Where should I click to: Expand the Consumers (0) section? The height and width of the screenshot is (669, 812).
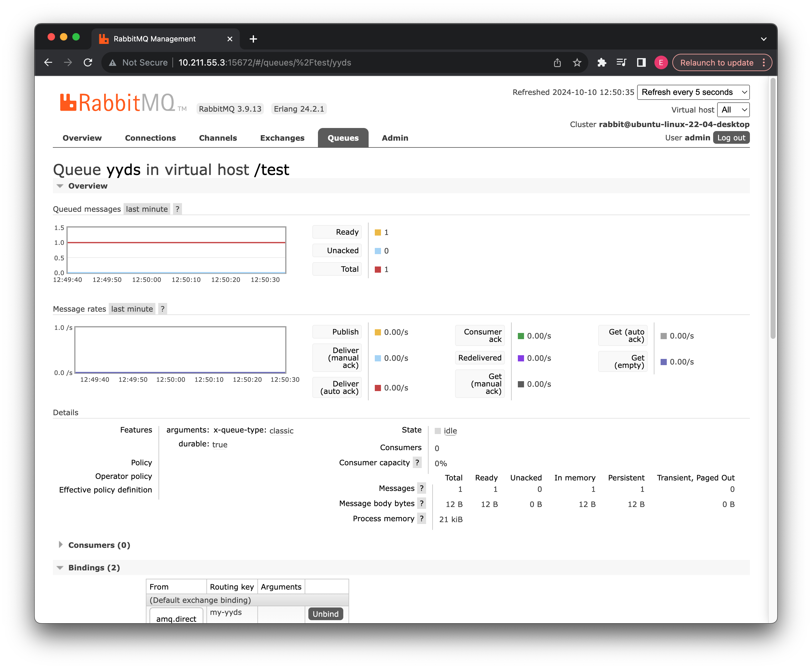pos(99,545)
